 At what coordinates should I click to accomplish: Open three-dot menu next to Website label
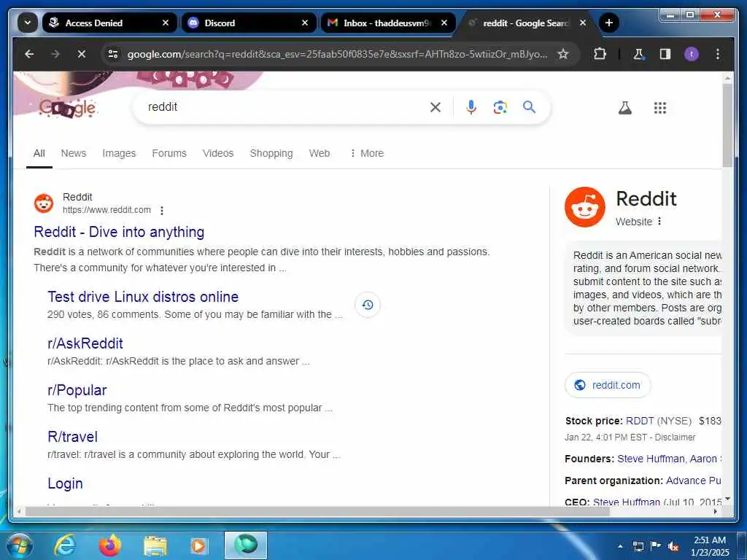659,222
